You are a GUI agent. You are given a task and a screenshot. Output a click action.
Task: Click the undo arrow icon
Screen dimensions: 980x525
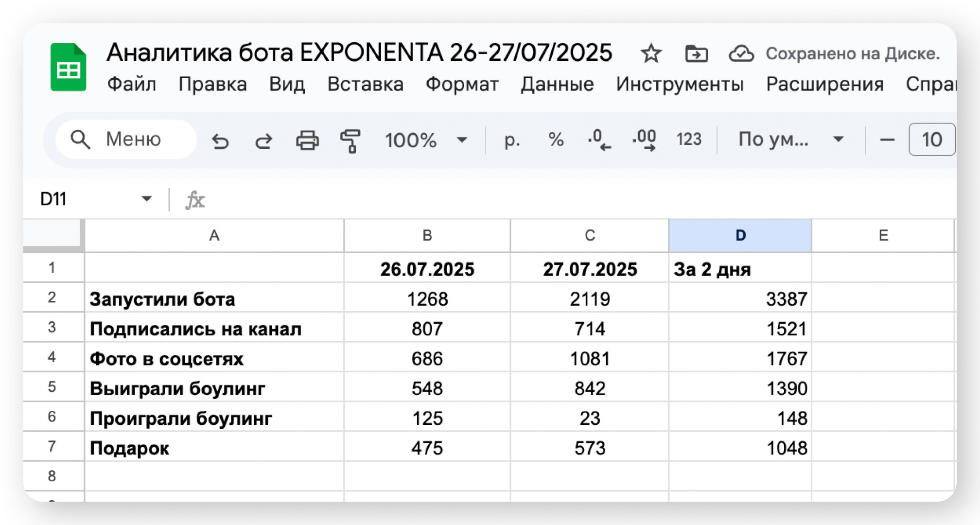click(x=220, y=141)
